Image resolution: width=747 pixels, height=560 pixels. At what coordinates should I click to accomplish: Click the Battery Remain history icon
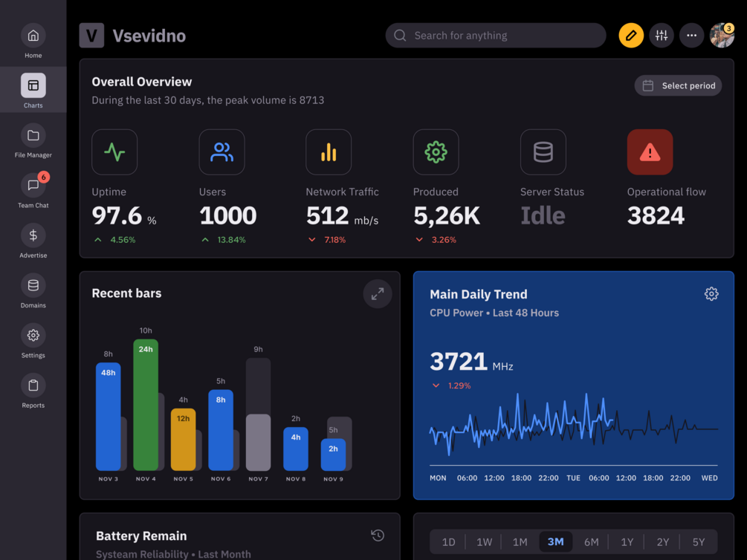tap(378, 535)
